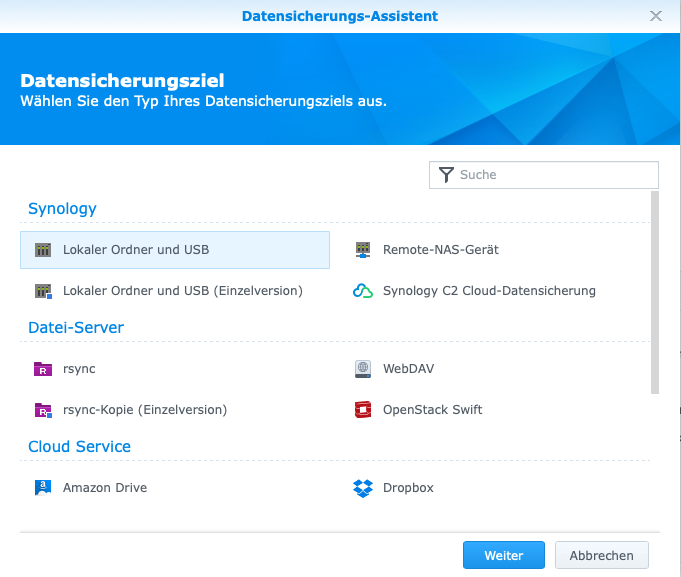Click the 'Dropbox' text entry
This screenshot has width=681, height=577.
coord(408,488)
